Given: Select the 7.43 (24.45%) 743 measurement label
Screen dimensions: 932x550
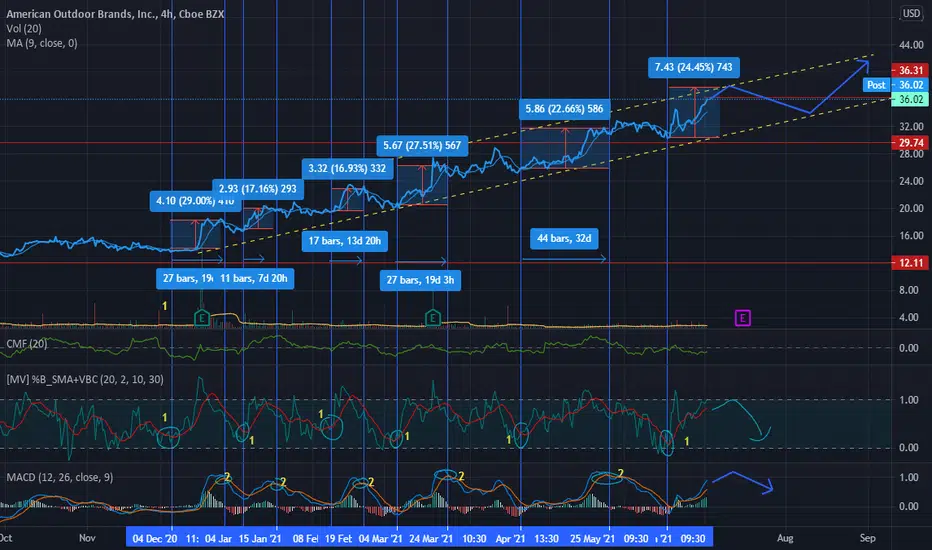Looking at the screenshot, I should click(x=694, y=67).
